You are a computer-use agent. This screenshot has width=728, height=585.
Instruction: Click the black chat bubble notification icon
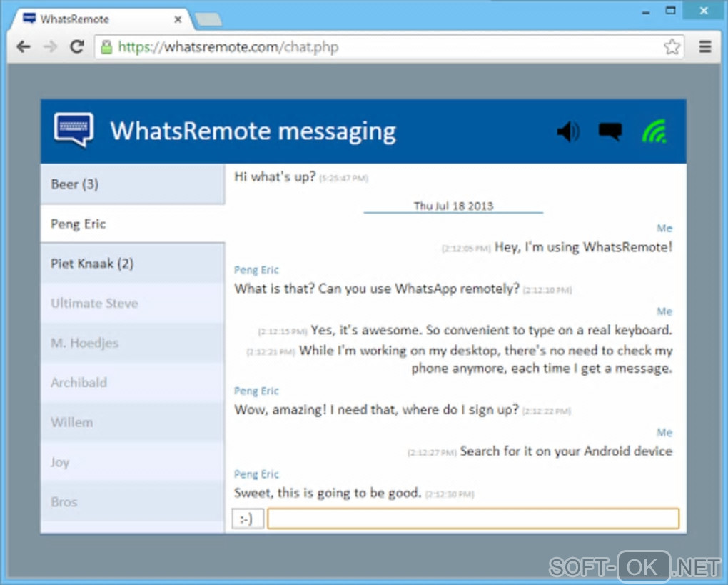(610, 131)
